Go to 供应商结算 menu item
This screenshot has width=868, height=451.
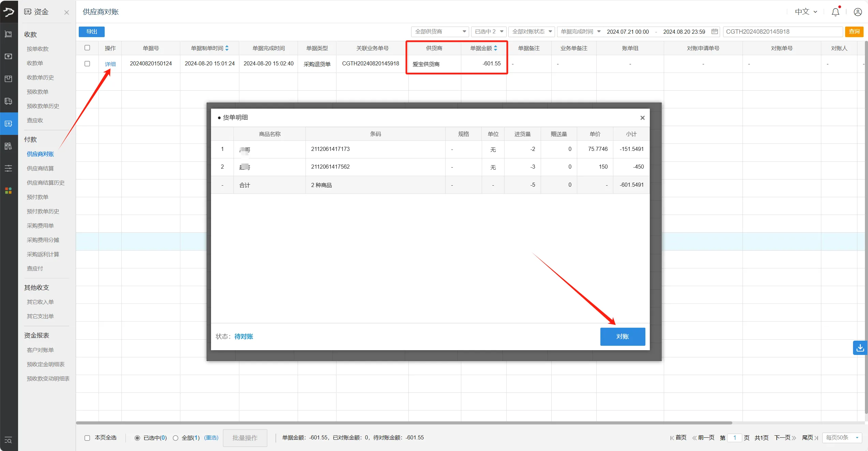(x=40, y=168)
